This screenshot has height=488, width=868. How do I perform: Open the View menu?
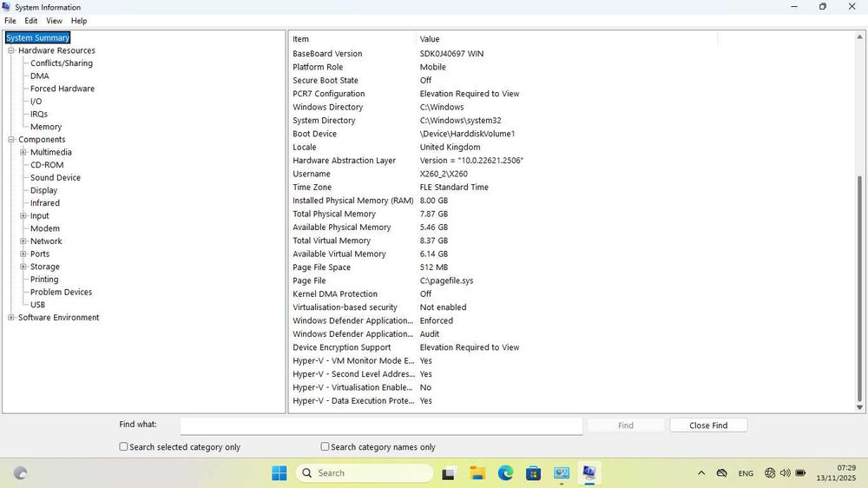(54, 21)
